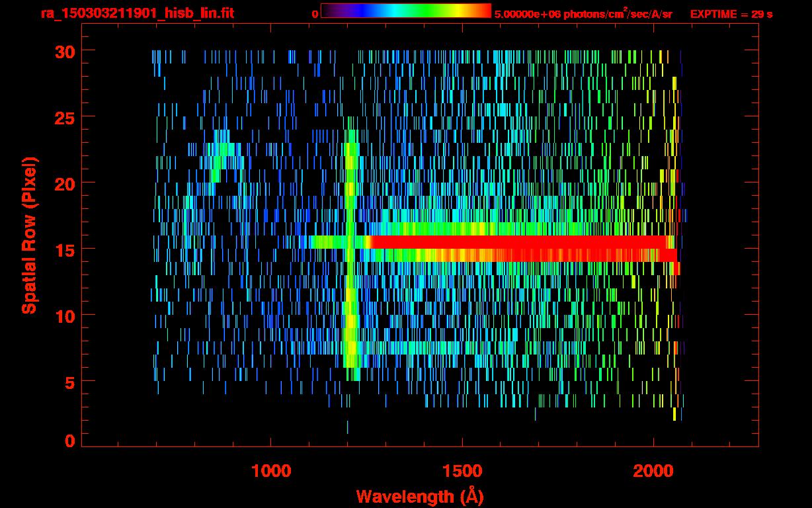Click the rainbow color scale bar
The image size is (812, 508).
point(406,11)
